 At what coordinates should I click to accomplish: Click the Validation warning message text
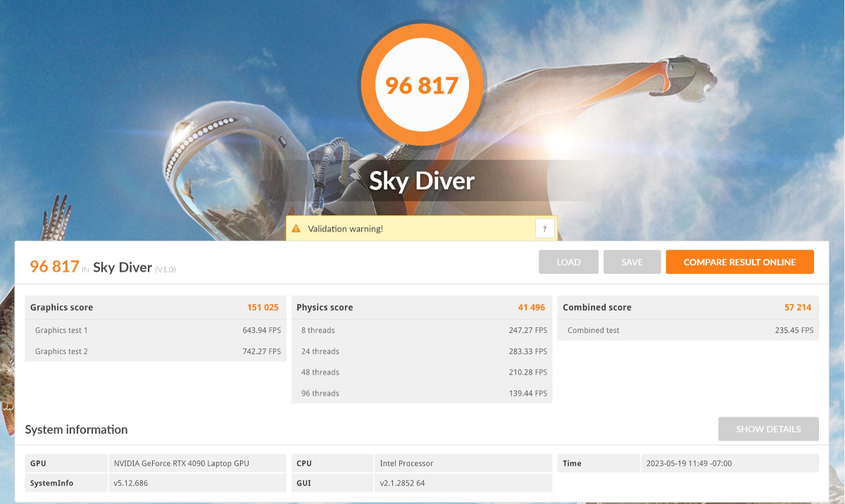(346, 229)
